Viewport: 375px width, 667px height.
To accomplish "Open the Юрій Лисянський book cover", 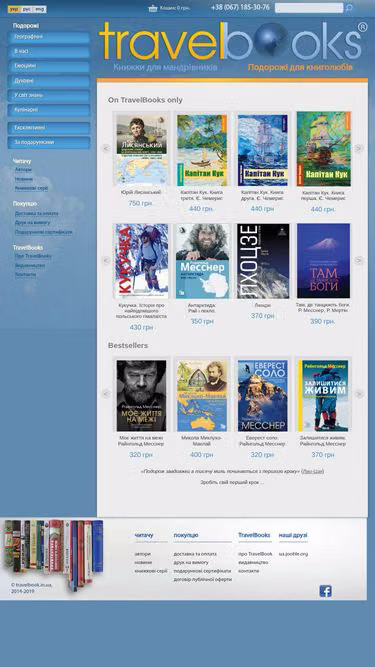I will (x=142, y=149).
